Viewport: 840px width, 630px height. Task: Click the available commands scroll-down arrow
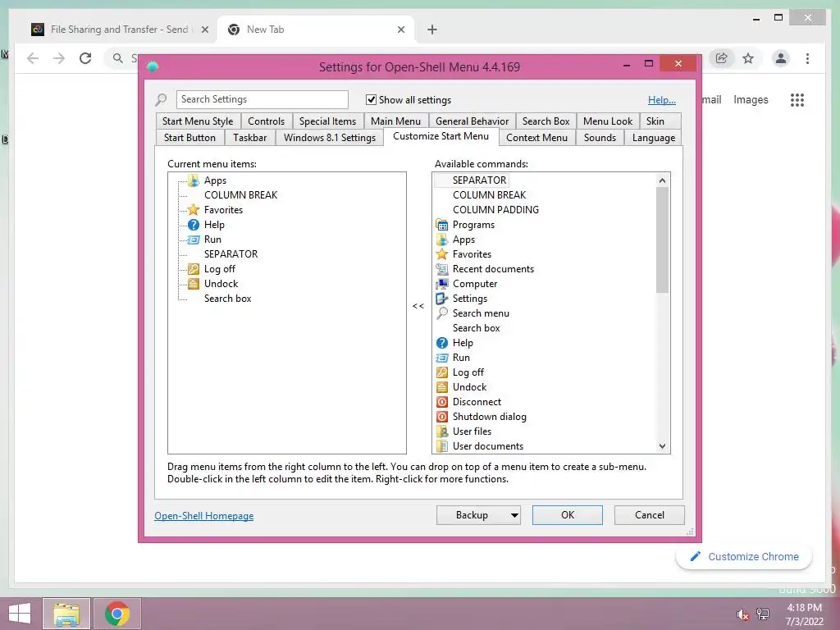pos(663,446)
